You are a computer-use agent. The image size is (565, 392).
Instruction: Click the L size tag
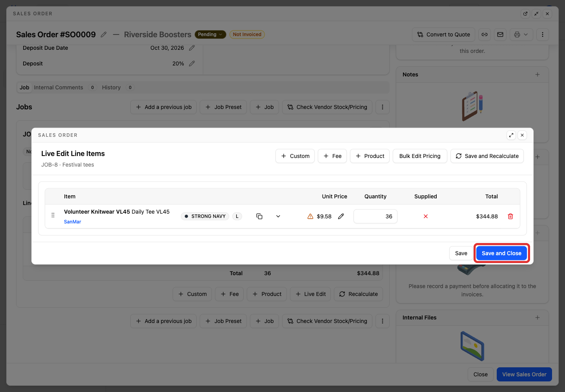pyautogui.click(x=237, y=216)
